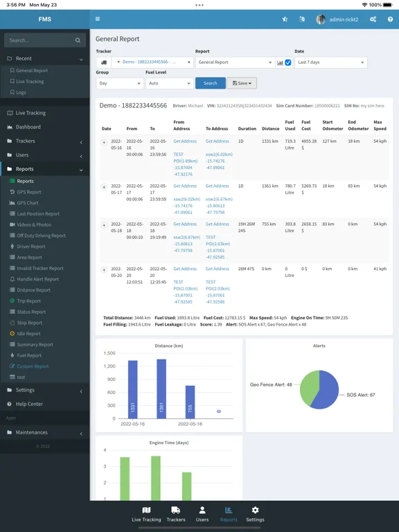
Task: Open the Fuel Level Auto dropdown
Action: click(169, 83)
